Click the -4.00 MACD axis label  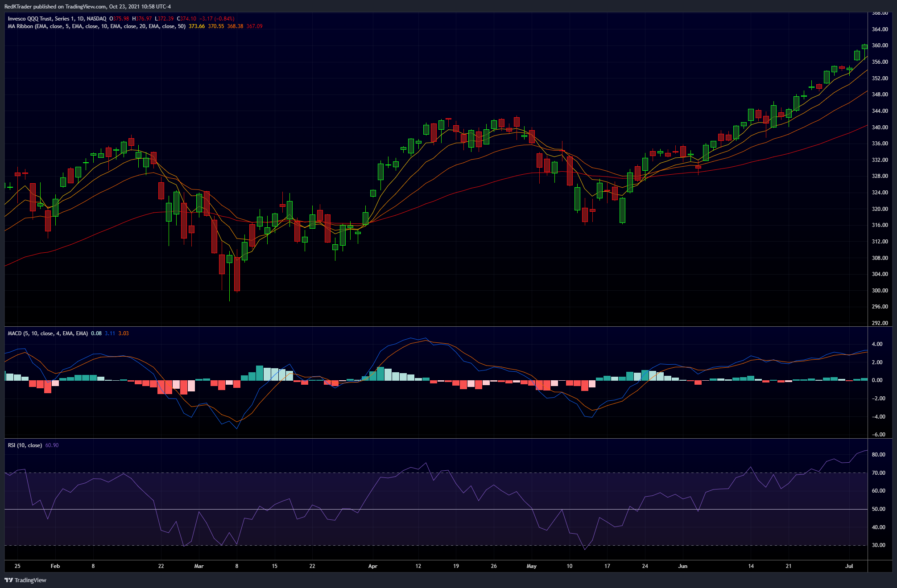point(878,417)
